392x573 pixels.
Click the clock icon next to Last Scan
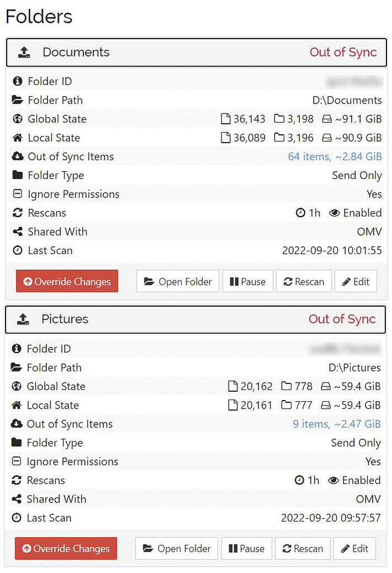[16, 251]
